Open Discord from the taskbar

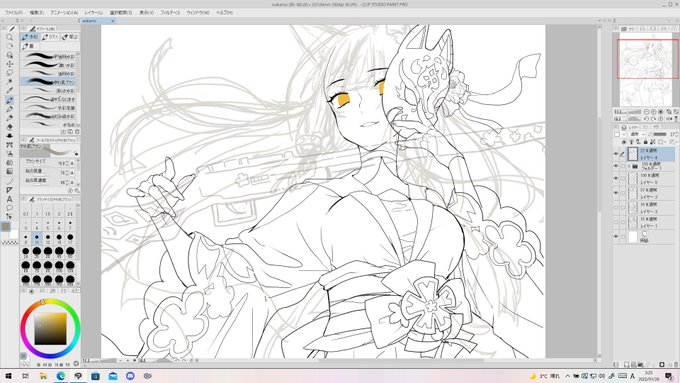(x=130, y=376)
